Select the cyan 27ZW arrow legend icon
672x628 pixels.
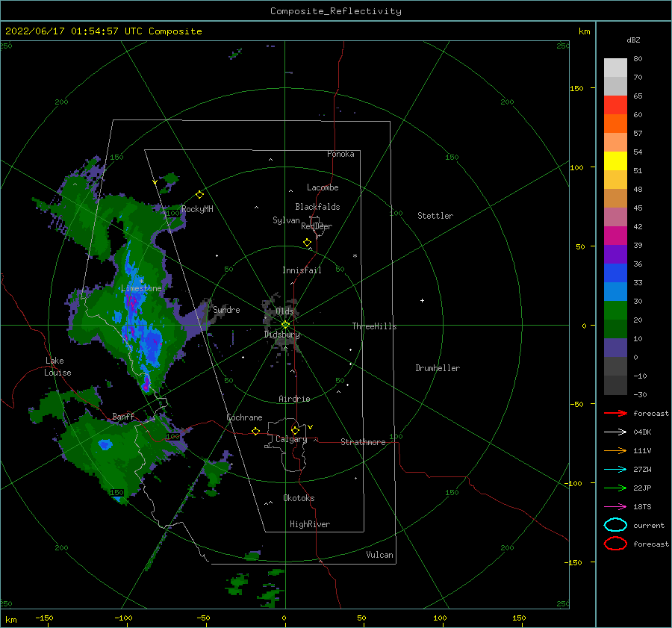coord(615,470)
